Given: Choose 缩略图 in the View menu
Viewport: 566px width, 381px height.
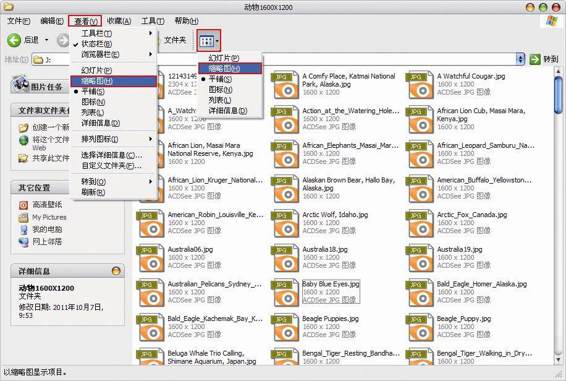Looking at the screenshot, I should 114,81.
